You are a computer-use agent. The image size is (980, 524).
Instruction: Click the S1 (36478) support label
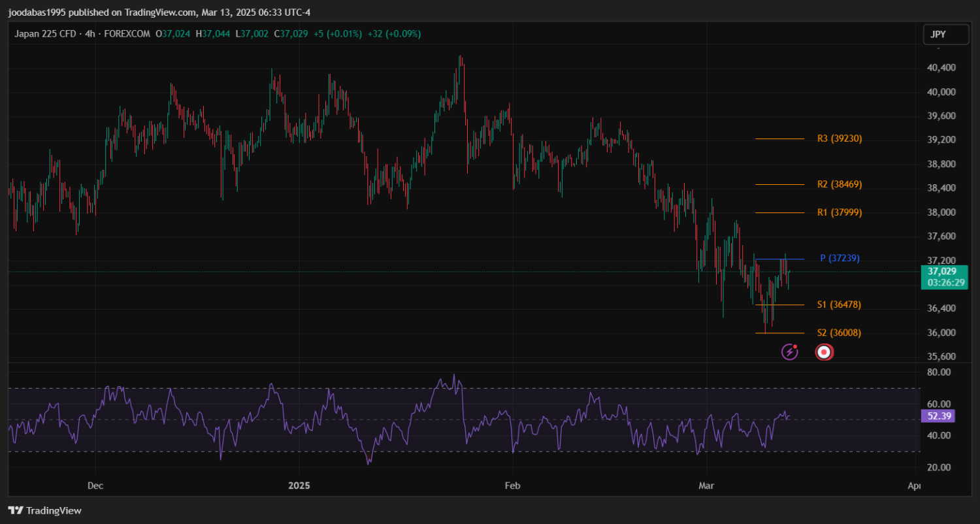coord(839,304)
